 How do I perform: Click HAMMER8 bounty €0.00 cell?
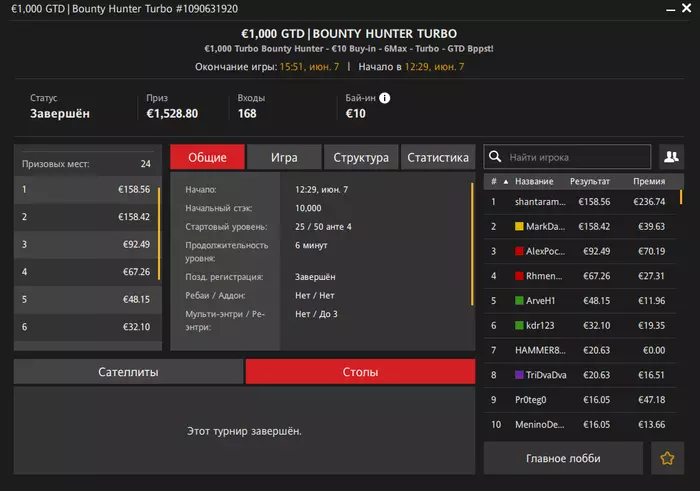click(654, 350)
